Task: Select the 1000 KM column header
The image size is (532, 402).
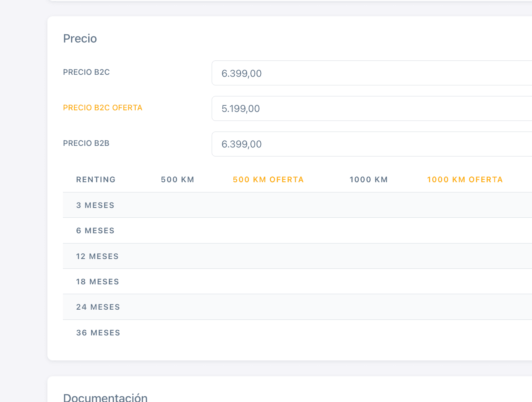Action: click(x=369, y=180)
